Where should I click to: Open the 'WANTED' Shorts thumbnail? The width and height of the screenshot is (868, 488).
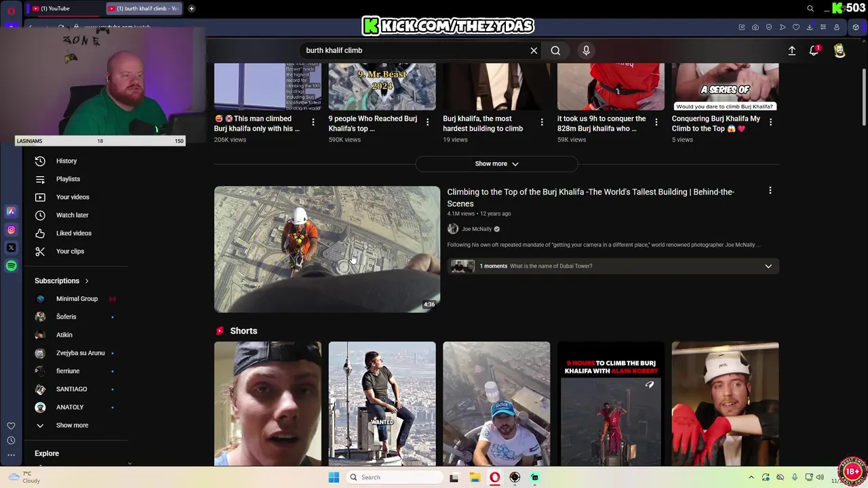tap(382, 404)
